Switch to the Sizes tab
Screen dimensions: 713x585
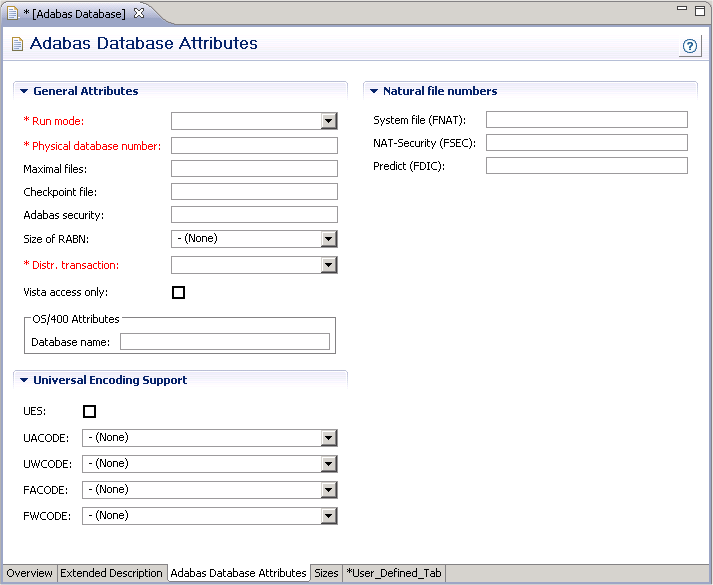[x=326, y=573]
